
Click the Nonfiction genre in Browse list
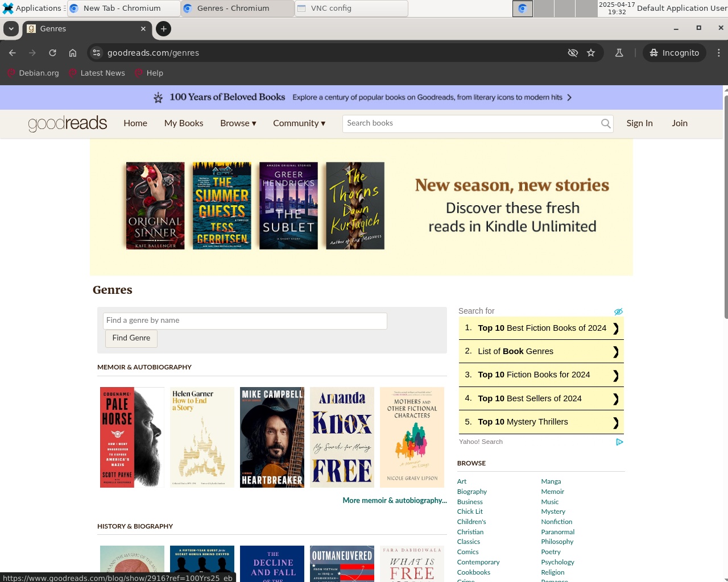(556, 521)
